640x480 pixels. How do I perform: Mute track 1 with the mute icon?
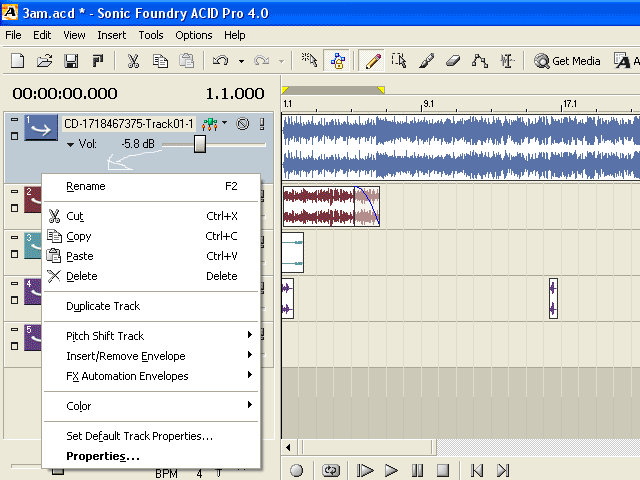(x=242, y=124)
